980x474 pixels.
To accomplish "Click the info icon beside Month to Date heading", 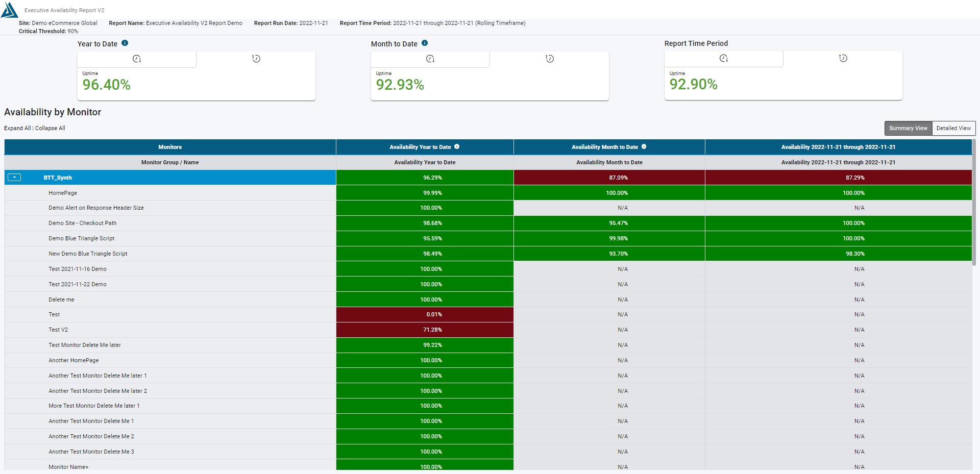I will point(425,43).
